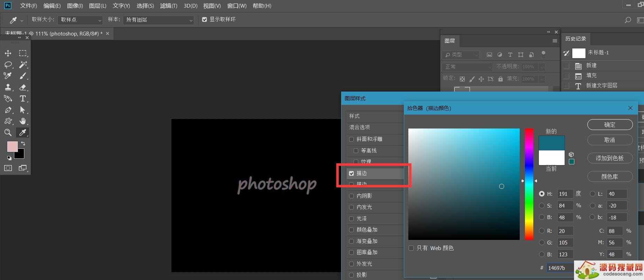The image size is (644, 280).
Task: Click the white 当前 current color swatch
Action: [552, 158]
